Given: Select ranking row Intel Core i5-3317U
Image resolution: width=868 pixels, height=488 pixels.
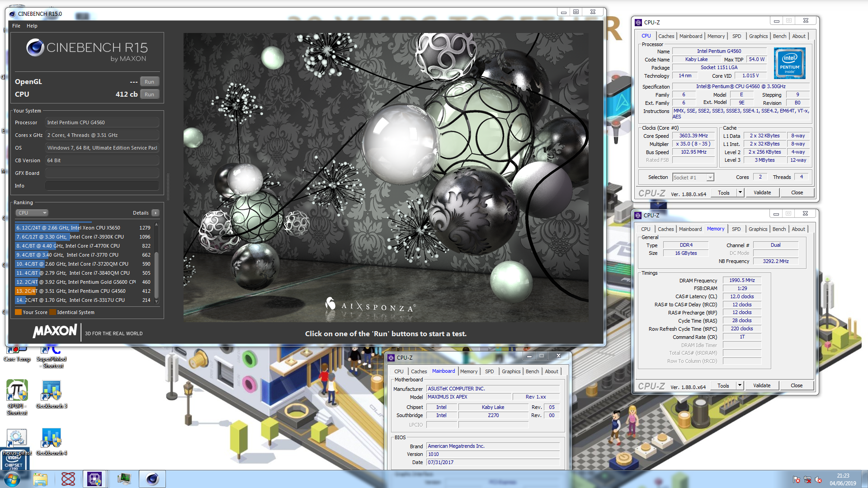Looking at the screenshot, I should coord(84,300).
